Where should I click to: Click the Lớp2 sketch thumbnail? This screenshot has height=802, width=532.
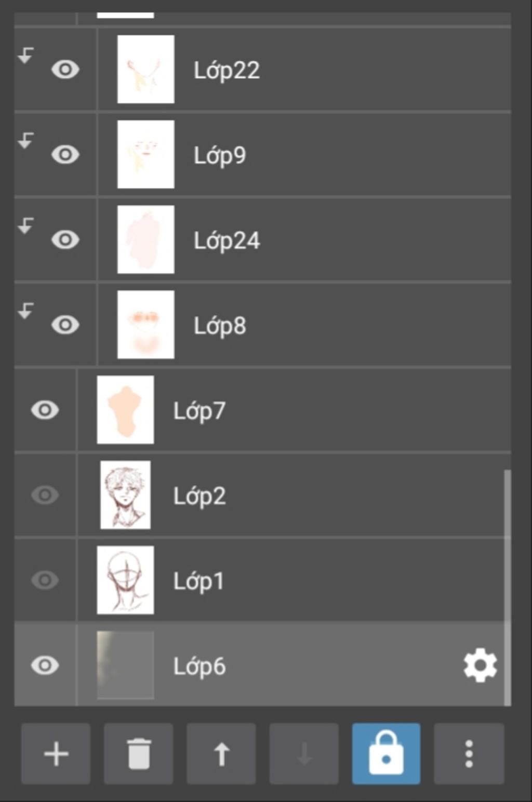click(125, 495)
